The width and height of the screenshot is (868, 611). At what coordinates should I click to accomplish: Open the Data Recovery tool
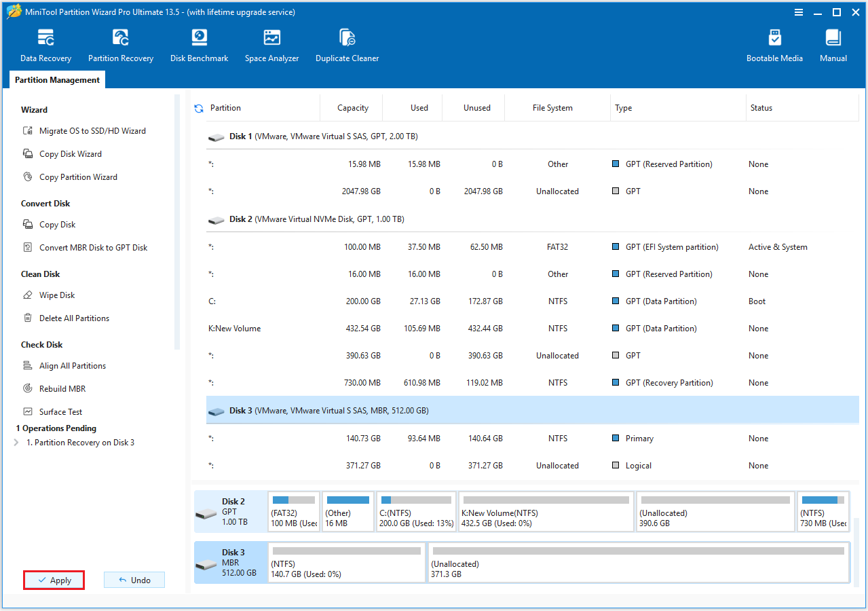45,44
